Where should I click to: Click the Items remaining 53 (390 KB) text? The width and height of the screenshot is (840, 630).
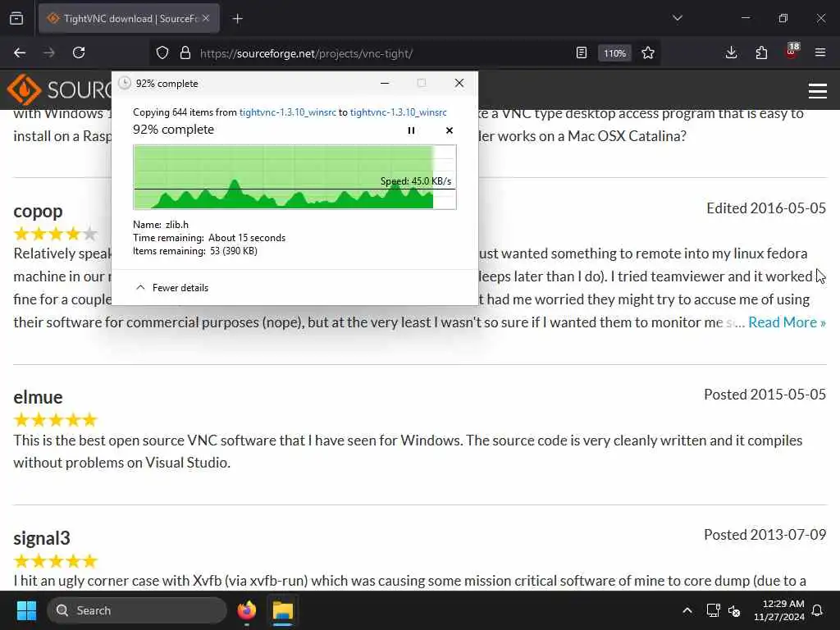pos(195,251)
